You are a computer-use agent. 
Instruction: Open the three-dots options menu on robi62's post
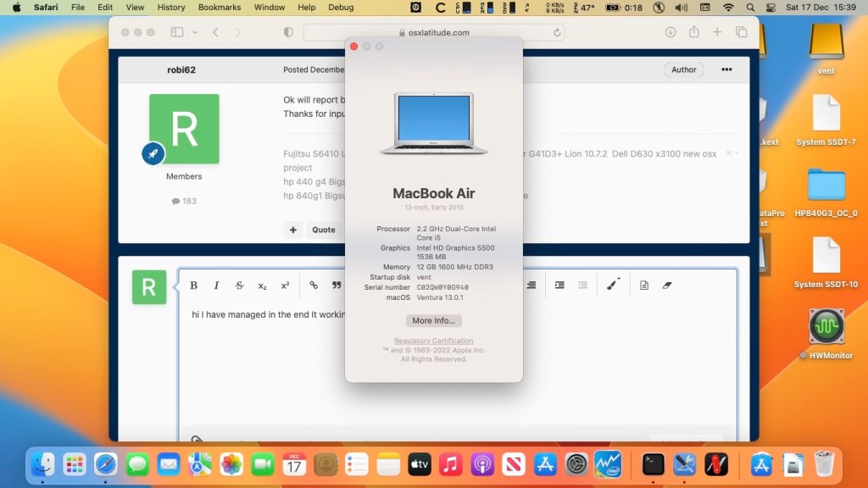(726, 69)
